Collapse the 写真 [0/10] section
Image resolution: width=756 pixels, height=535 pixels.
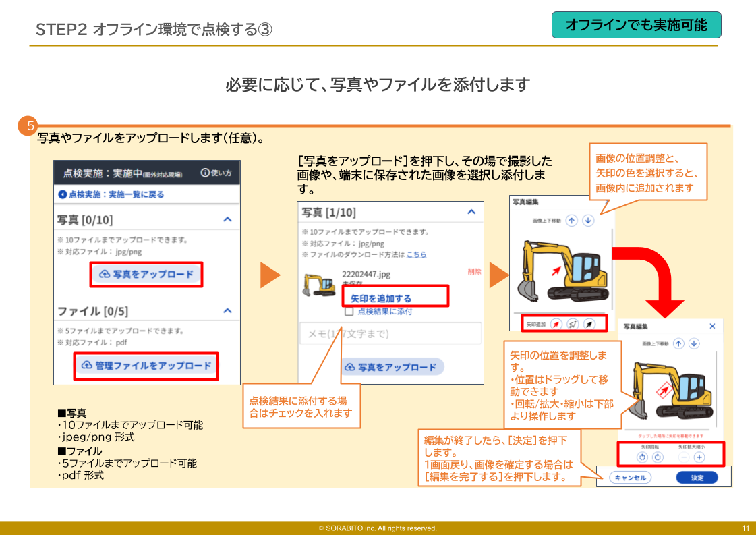(x=227, y=219)
